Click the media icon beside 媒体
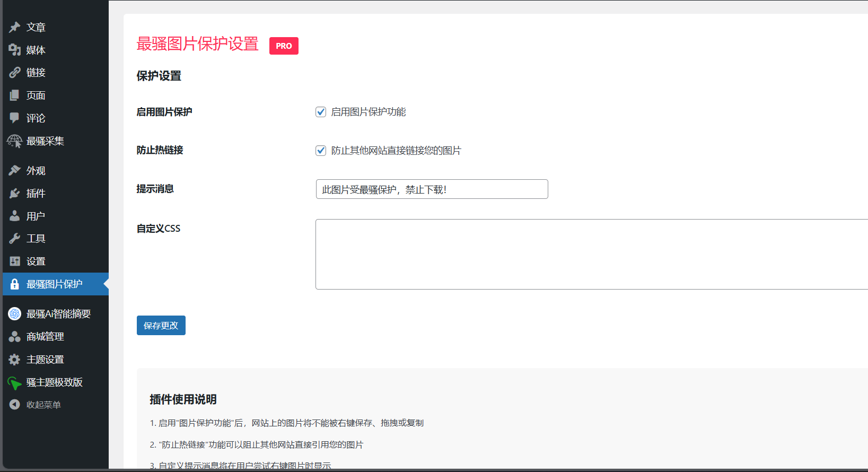This screenshot has height=472, width=868. (x=14, y=50)
